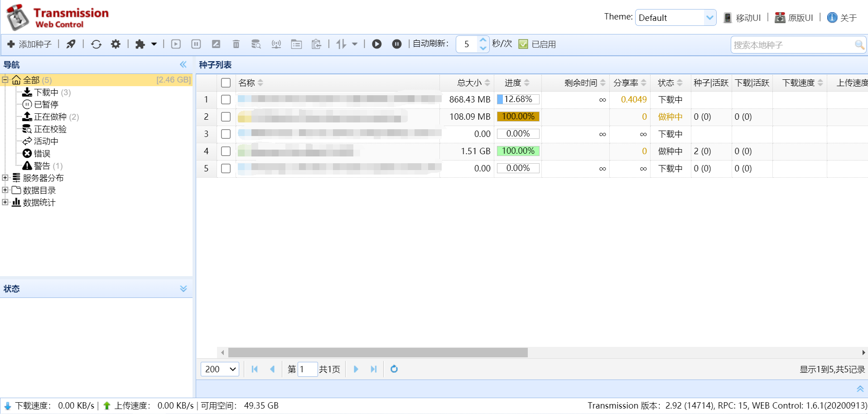Open the Theme dropdown

click(675, 18)
